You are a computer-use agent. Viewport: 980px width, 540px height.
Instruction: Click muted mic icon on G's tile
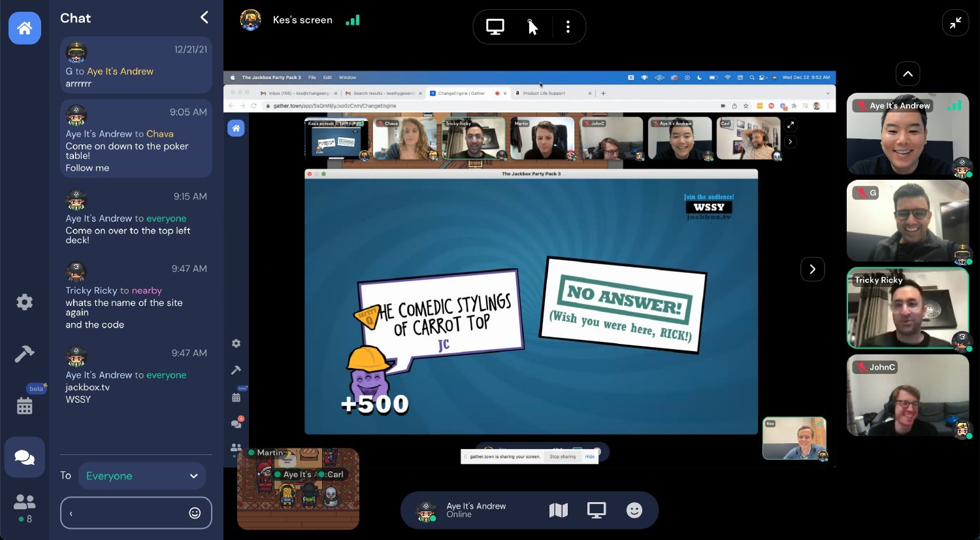tap(862, 193)
